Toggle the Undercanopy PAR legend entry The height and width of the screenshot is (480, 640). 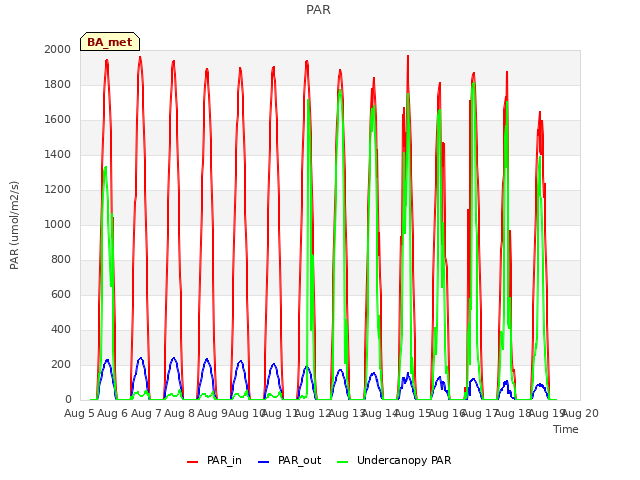pos(394,460)
